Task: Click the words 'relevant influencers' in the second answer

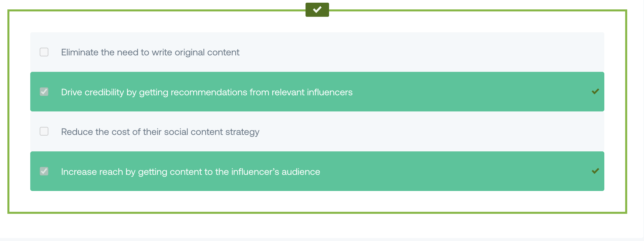Action: pos(312,92)
